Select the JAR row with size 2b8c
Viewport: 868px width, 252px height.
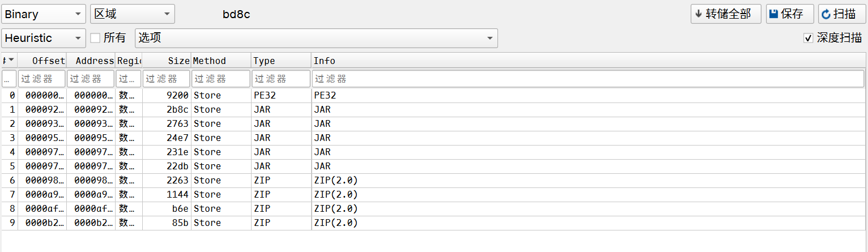pyautogui.click(x=433, y=110)
